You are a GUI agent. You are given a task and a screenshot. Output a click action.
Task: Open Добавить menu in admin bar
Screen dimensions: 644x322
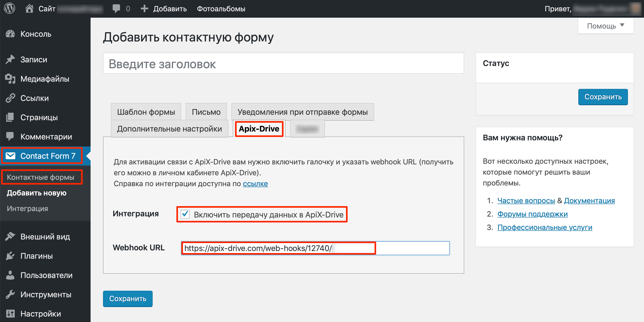tap(170, 9)
